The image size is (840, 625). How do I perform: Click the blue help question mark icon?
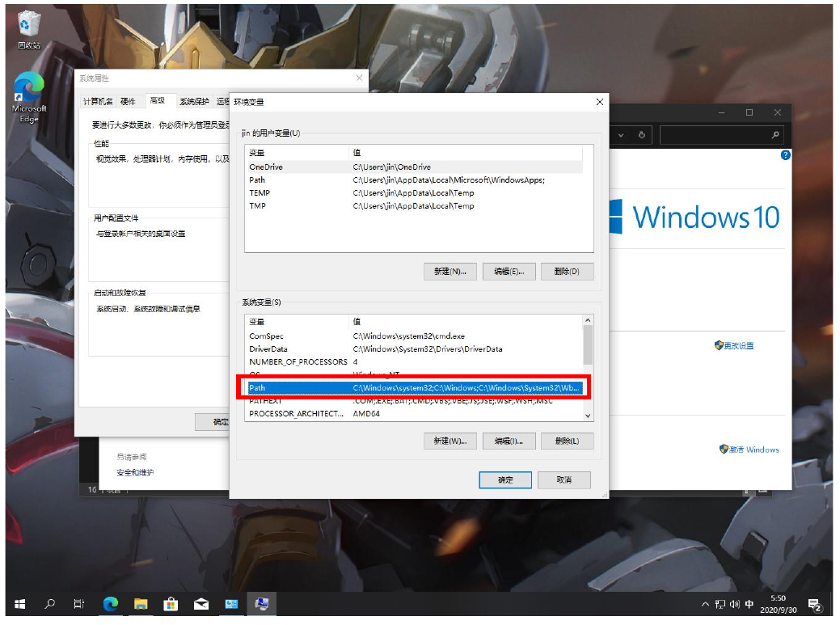(784, 155)
